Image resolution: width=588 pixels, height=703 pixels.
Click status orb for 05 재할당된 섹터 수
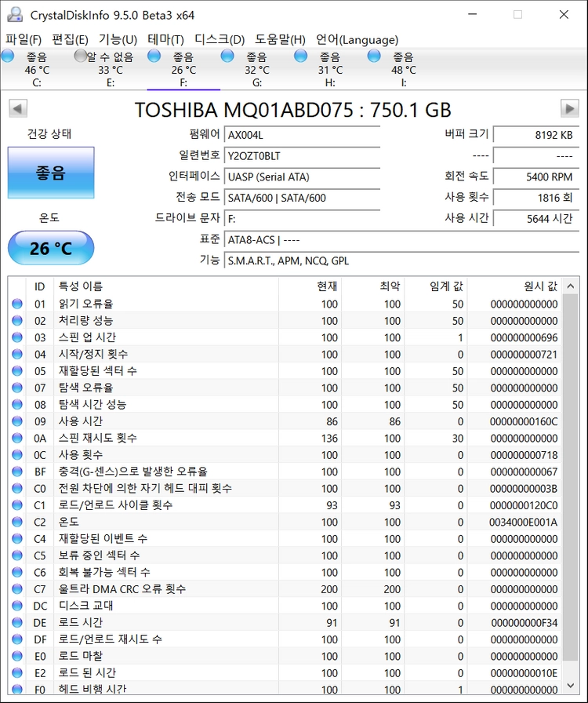point(17,371)
